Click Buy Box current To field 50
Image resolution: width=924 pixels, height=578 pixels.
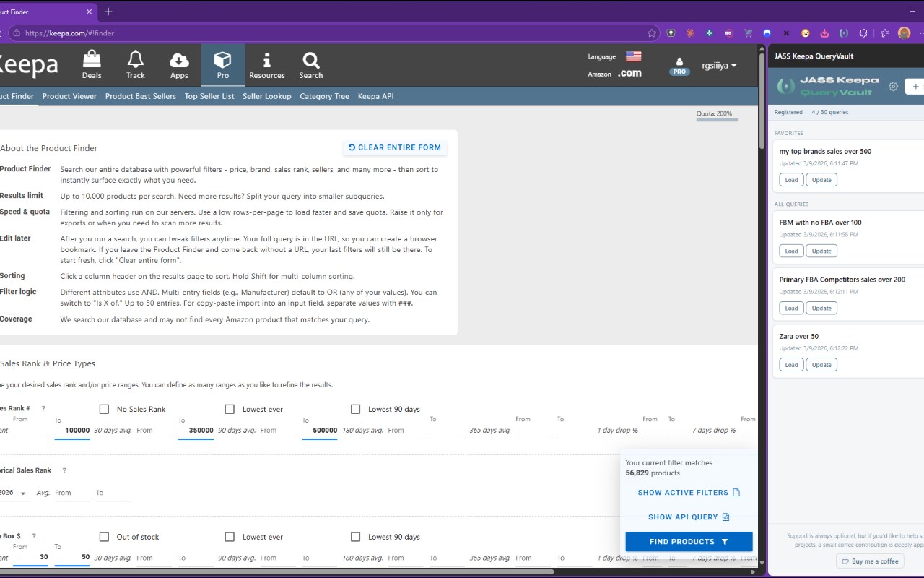[72, 557]
